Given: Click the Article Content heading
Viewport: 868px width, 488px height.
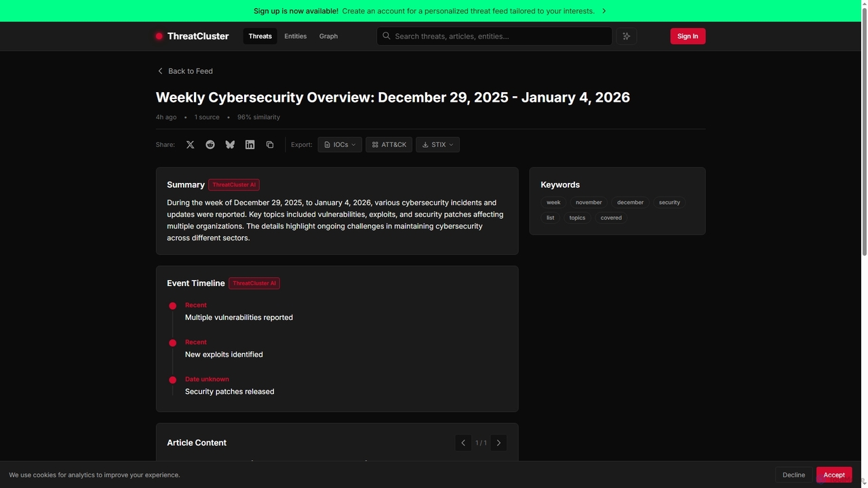Looking at the screenshot, I should coord(197,443).
